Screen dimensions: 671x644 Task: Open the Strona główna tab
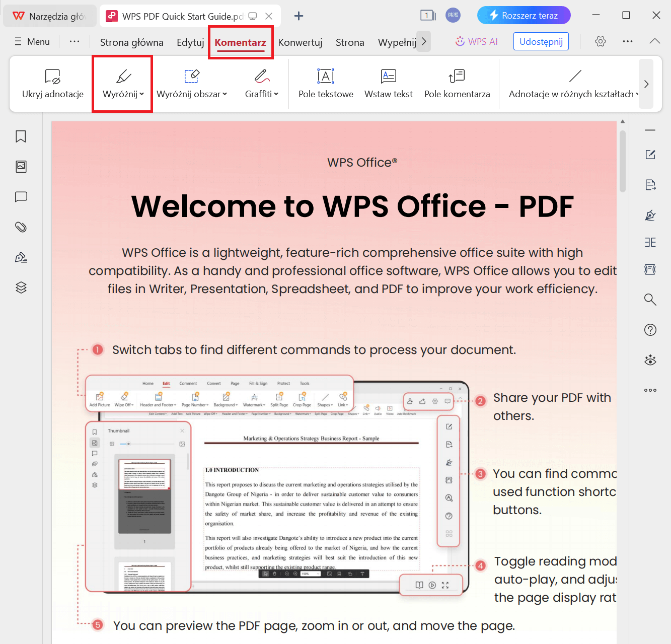(x=132, y=42)
